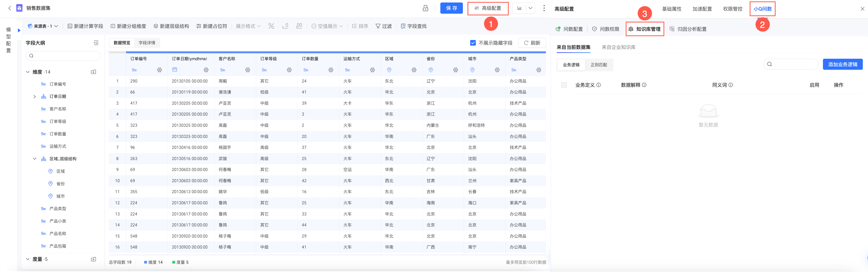
Task: Click percent format icon
Action: click(271, 26)
